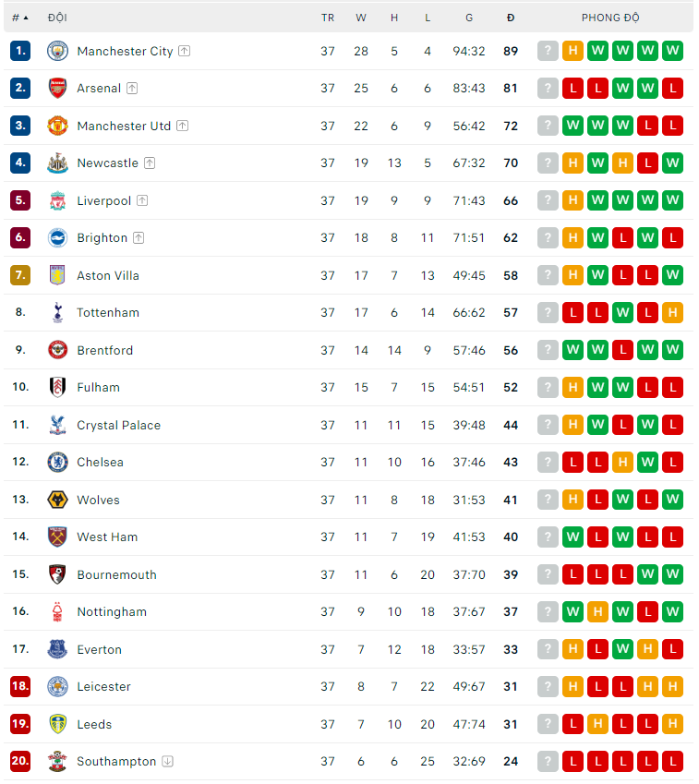
Task: Open the Bournemouth team link
Action: point(116,574)
